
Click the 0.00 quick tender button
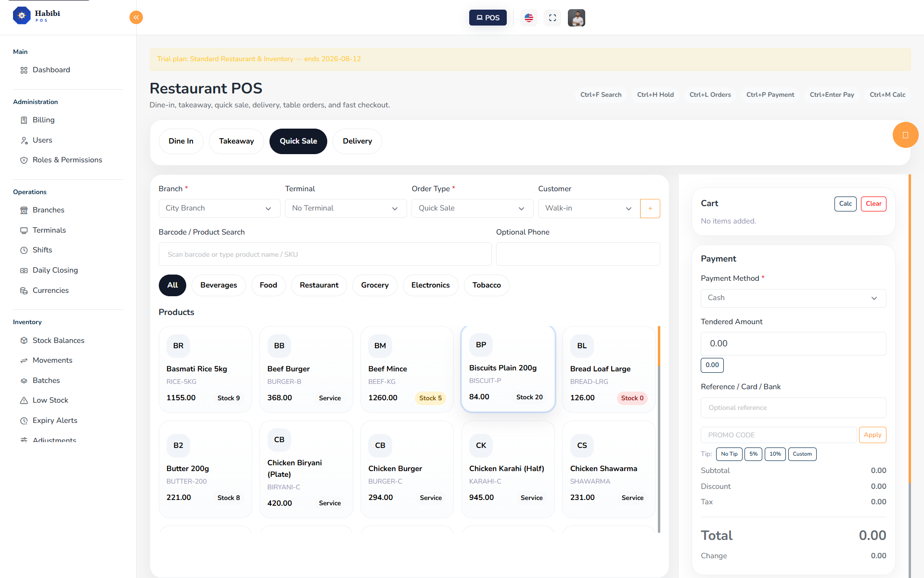pyautogui.click(x=712, y=365)
